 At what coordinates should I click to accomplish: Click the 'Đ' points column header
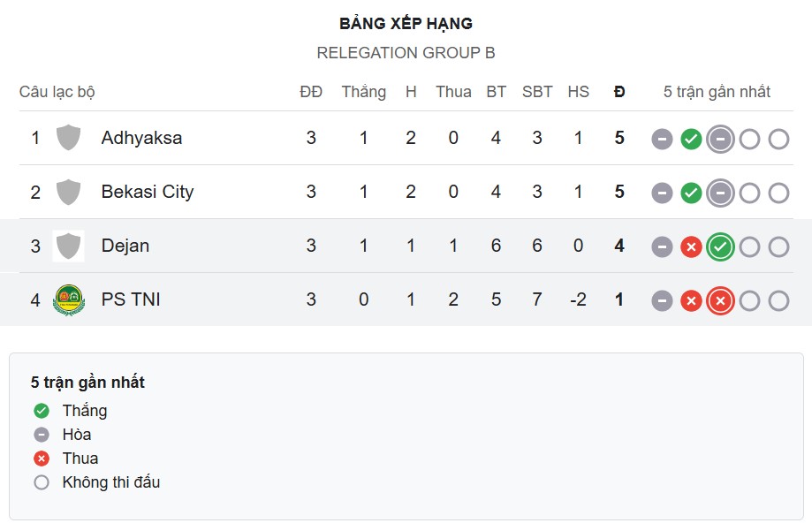point(618,91)
